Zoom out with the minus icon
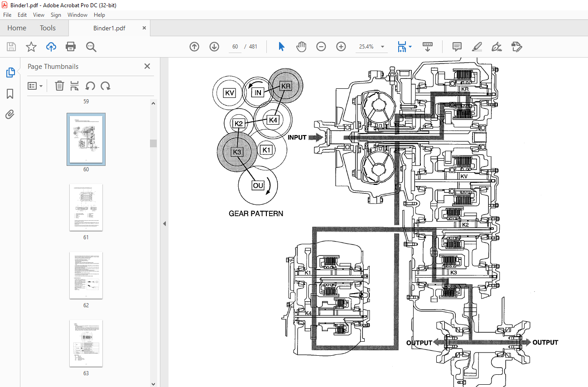Viewport: 588px width, 387px height. point(321,47)
